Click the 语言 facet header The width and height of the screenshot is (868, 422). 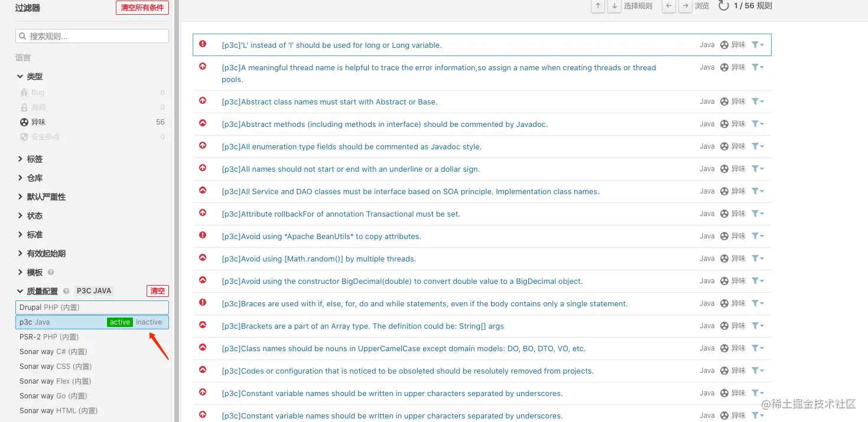pyautogui.click(x=23, y=58)
